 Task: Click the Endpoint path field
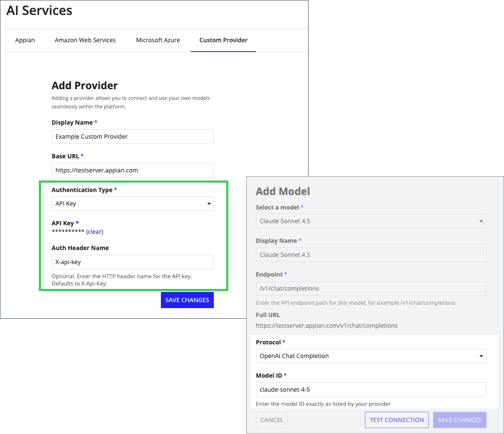coord(371,288)
